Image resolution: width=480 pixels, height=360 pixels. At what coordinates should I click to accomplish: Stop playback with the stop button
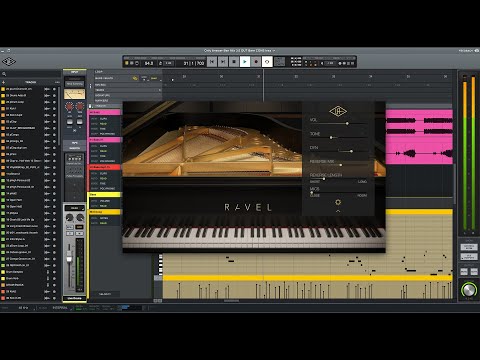(x=234, y=62)
